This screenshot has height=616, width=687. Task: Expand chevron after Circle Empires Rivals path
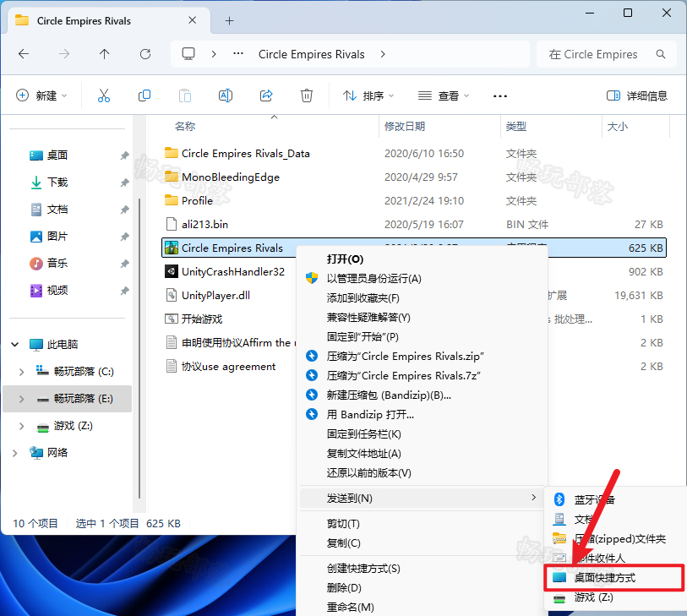383,54
